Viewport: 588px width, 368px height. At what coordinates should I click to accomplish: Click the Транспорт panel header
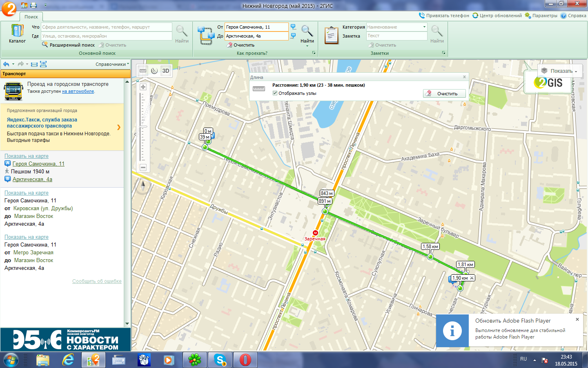[65, 74]
